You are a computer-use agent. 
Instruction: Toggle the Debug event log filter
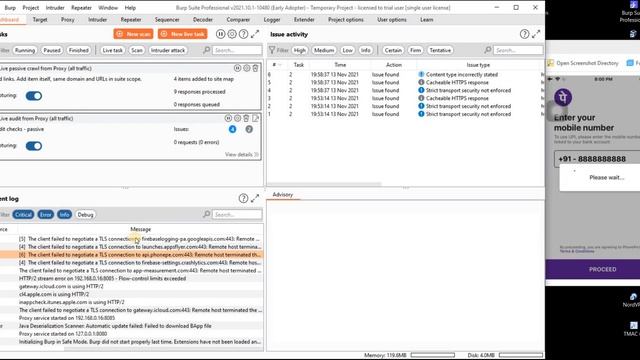pos(85,215)
